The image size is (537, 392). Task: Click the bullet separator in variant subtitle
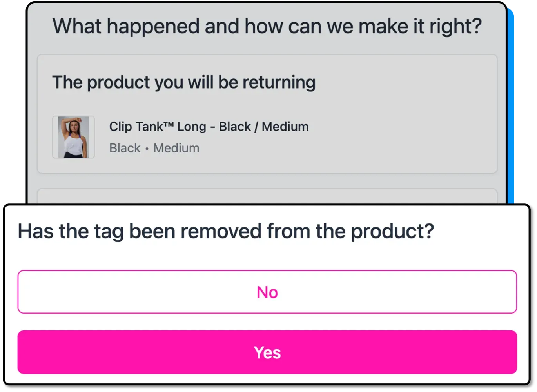pyautogui.click(x=147, y=149)
